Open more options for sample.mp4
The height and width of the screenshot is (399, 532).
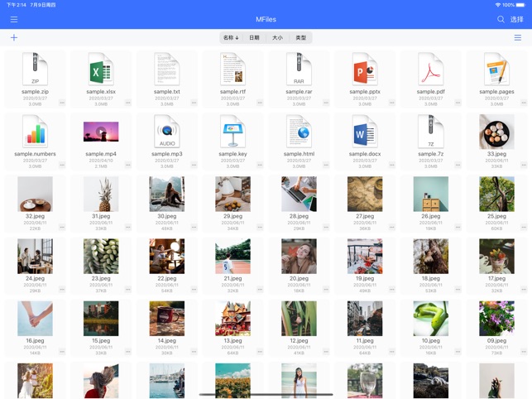coord(128,166)
